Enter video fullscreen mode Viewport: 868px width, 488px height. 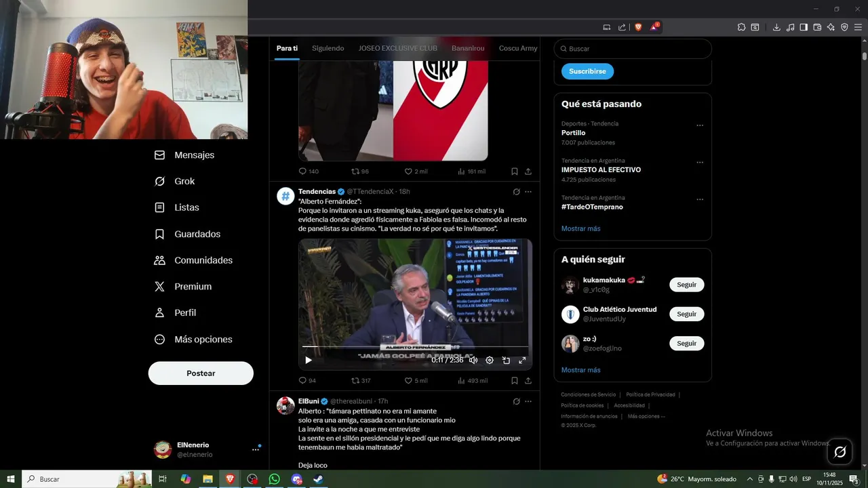pos(522,360)
